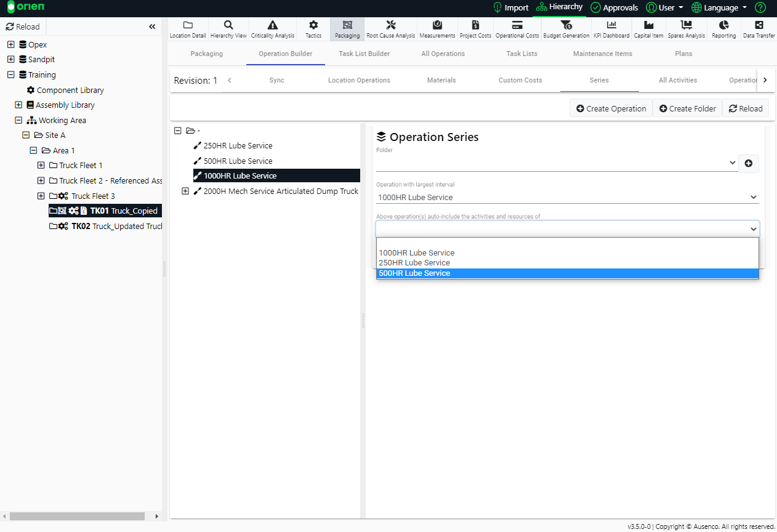Open Import from the top bar
The width and height of the screenshot is (777, 532).
click(510, 7)
